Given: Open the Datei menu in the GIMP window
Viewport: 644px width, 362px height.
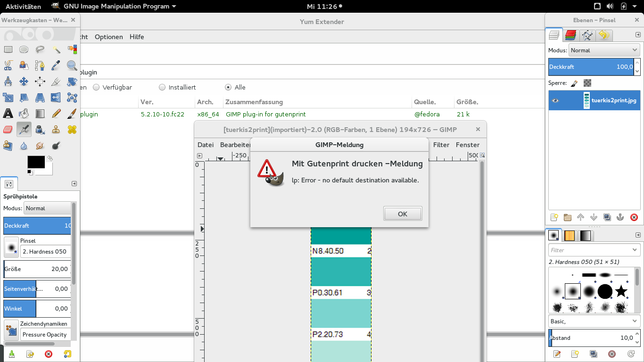Looking at the screenshot, I should point(206,145).
